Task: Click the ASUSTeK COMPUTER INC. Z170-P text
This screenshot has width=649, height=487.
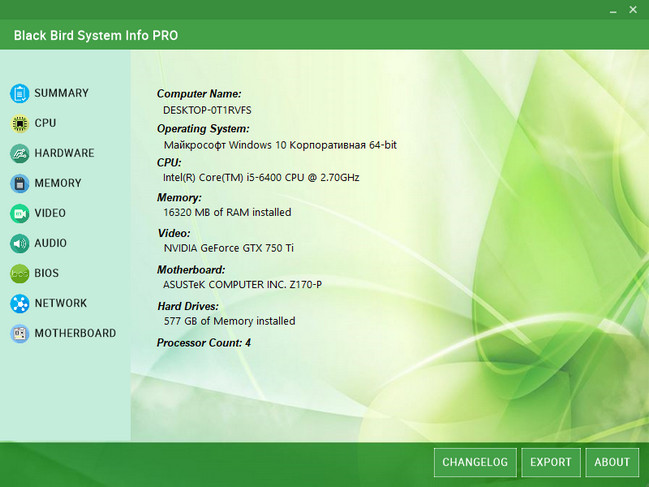Action: click(242, 285)
